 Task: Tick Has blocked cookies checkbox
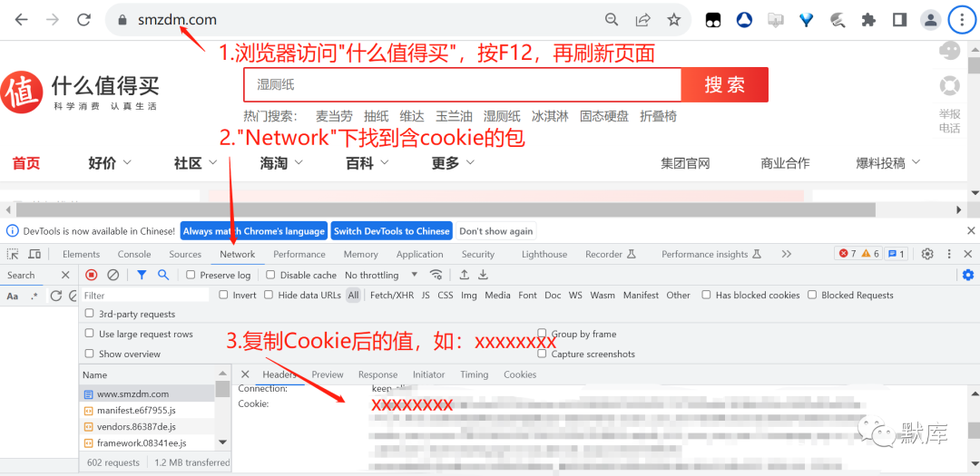coord(706,295)
